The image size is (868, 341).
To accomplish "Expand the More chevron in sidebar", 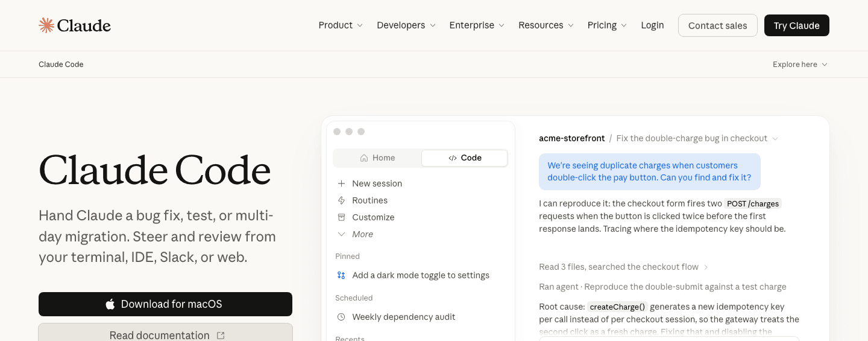I will pos(341,234).
